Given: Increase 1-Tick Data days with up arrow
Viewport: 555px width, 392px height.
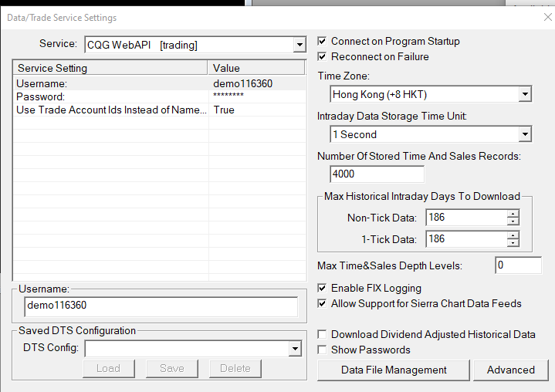Looking at the screenshot, I should click(x=513, y=235).
